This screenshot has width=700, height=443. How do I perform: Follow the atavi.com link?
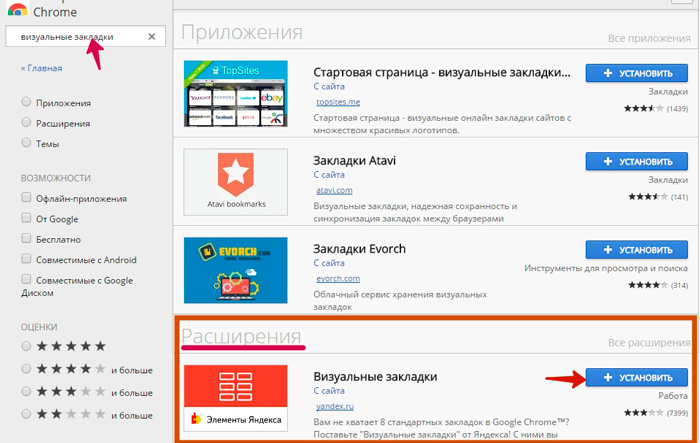pos(334,190)
